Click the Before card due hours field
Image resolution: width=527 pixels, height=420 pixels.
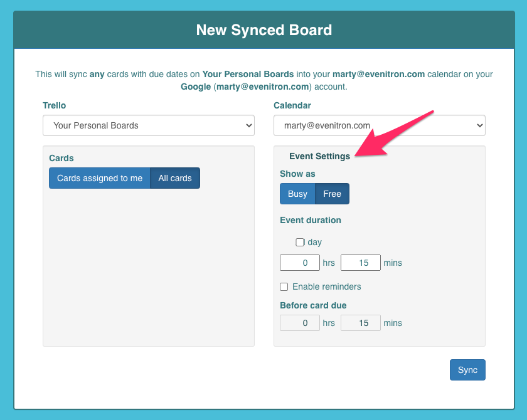(x=300, y=323)
